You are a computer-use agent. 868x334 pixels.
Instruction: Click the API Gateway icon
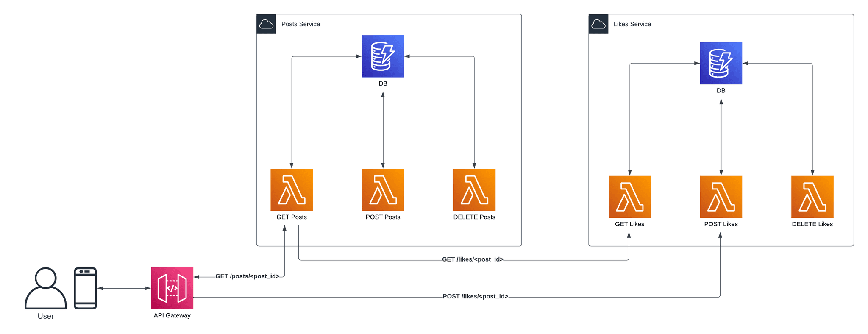172,288
